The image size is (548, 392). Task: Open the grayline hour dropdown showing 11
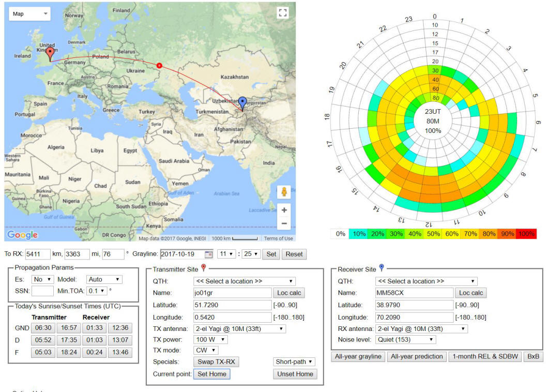coord(226,254)
